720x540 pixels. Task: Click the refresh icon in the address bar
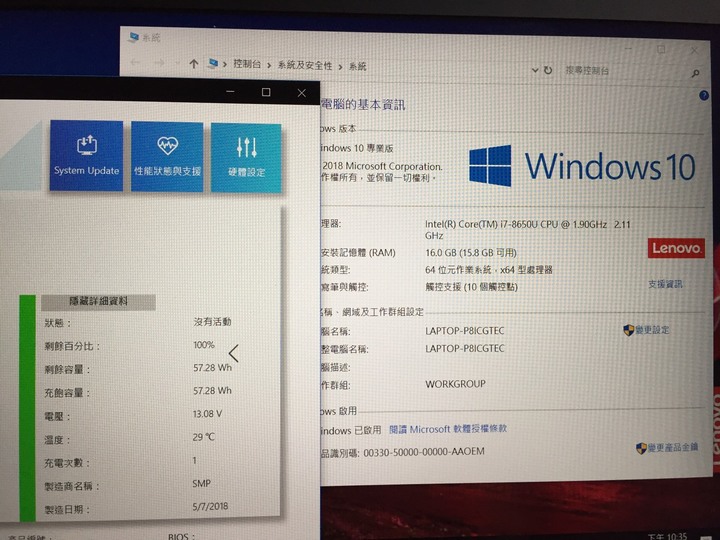548,70
